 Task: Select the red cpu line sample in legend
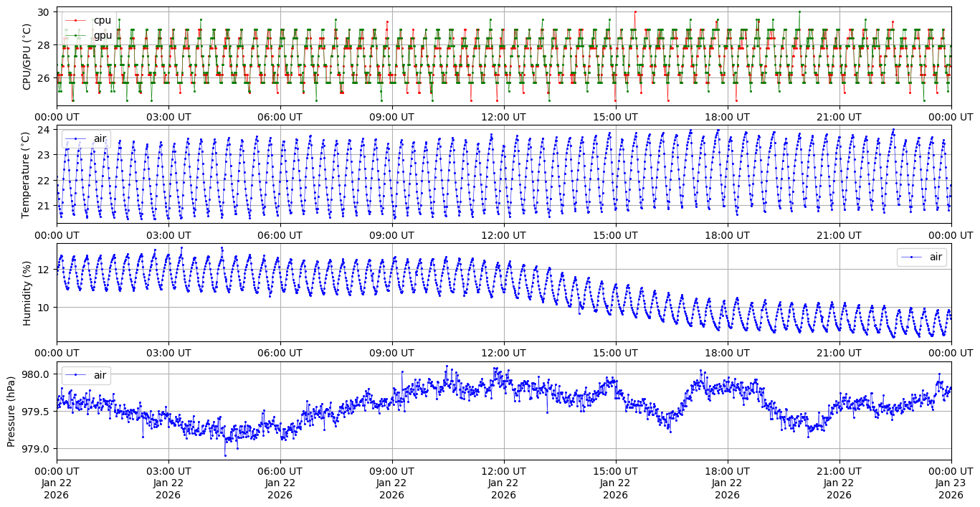pyautogui.click(x=76, y=21)
